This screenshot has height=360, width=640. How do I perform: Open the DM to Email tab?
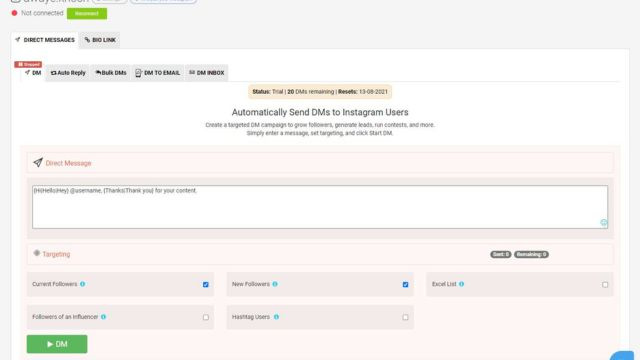158,73
